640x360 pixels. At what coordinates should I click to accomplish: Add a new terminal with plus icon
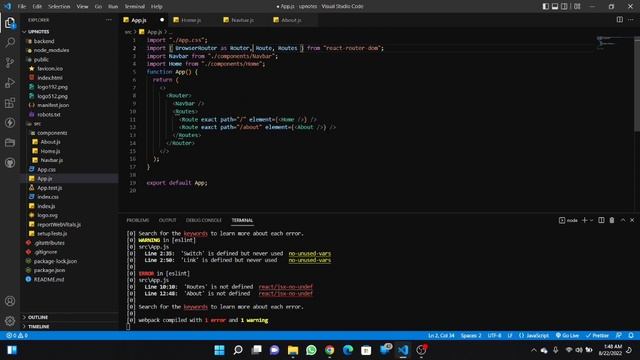(x=584, y=220)
